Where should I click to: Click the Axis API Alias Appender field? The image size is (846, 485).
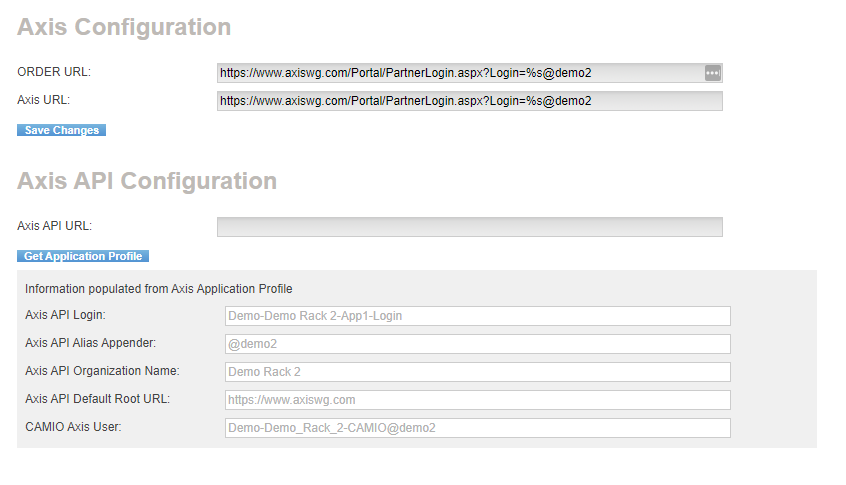477,344
